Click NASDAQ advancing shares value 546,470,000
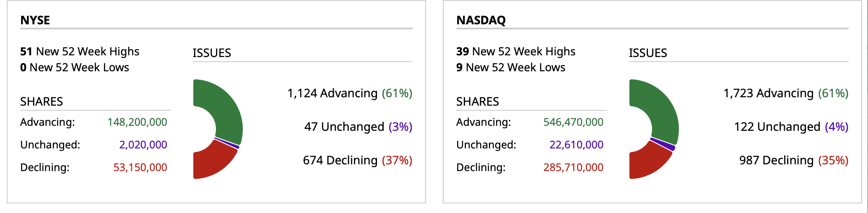The height and width of the screenshot is (213, 868). [573, 122]
